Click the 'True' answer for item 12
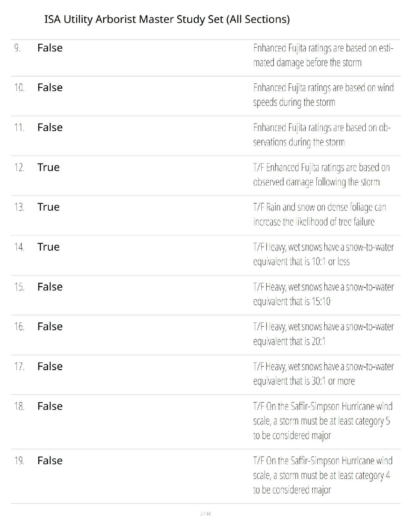The image size is (411, 532). pos(48,167)
